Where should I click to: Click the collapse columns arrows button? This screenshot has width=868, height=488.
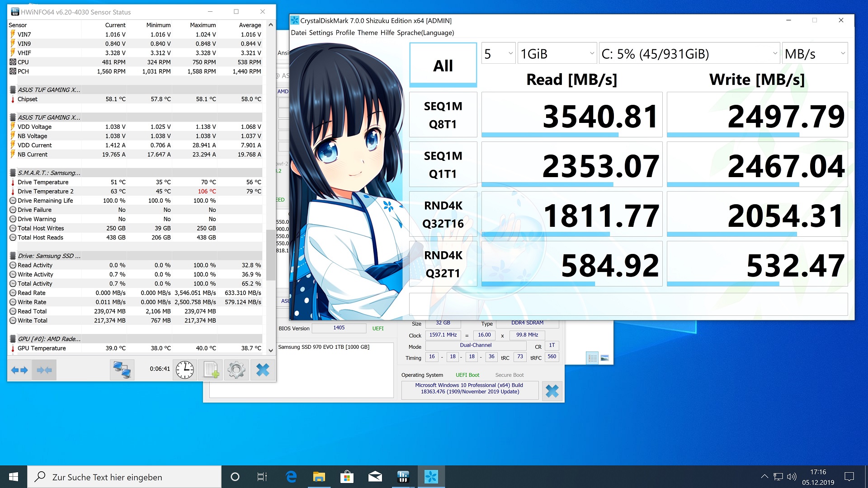(x=44, y=370)
